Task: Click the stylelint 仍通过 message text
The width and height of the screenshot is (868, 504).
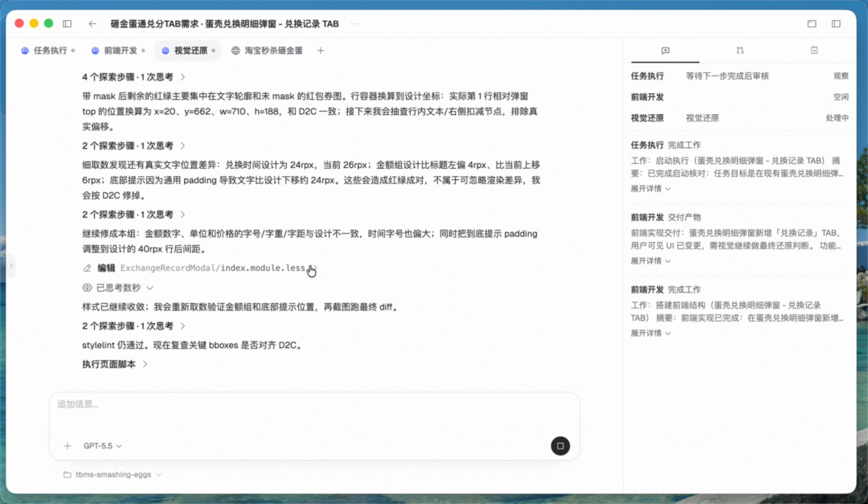Action: pos(193,346)
